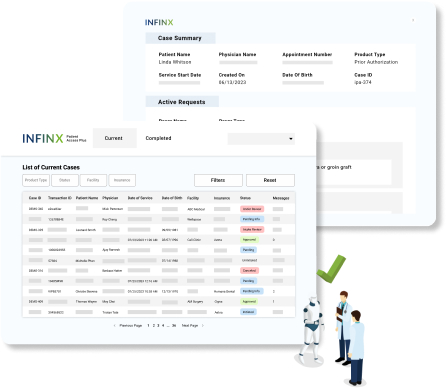Open the Product Type filter

click(36, 180)
